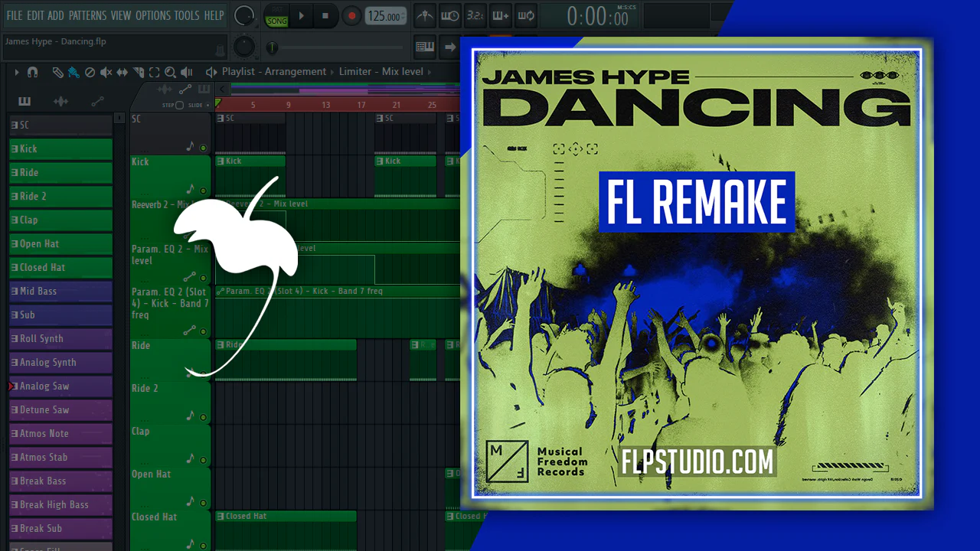Toggle blend recording overdub icon
Screen dimensions: 980x551
click(501, 15)
